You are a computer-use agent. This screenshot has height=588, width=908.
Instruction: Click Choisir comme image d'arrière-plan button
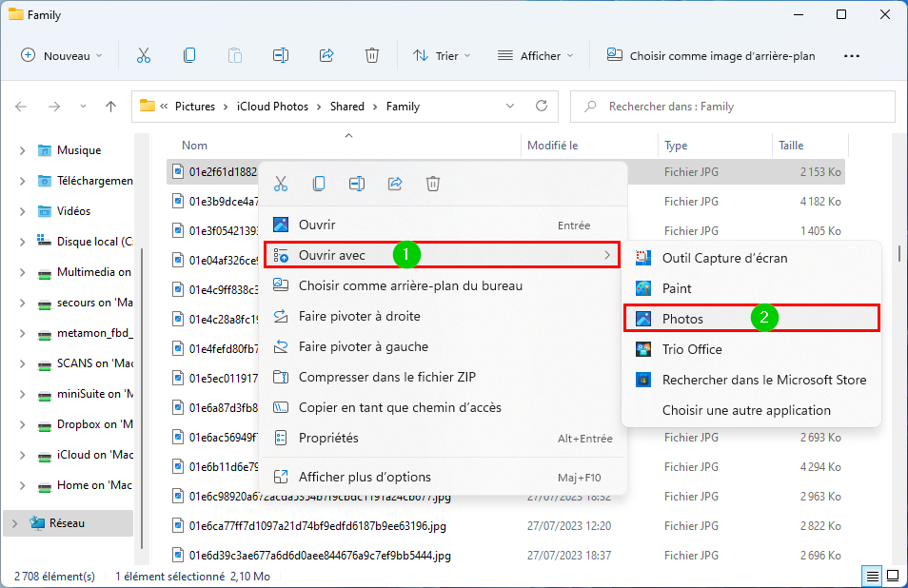pos(711,55)
